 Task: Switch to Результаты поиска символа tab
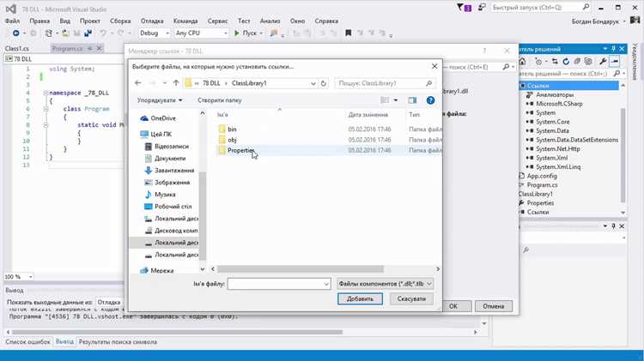coord(118,342)
